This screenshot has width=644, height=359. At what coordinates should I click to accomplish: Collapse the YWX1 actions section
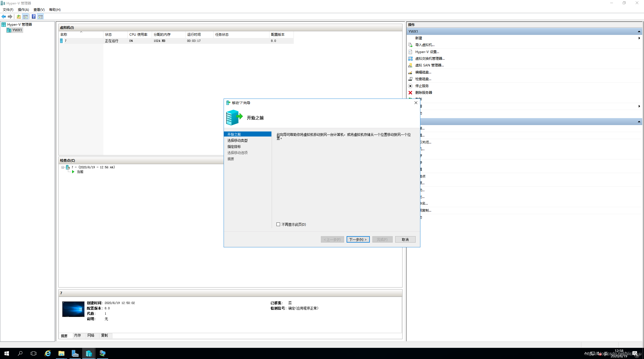tap(639, 32)
